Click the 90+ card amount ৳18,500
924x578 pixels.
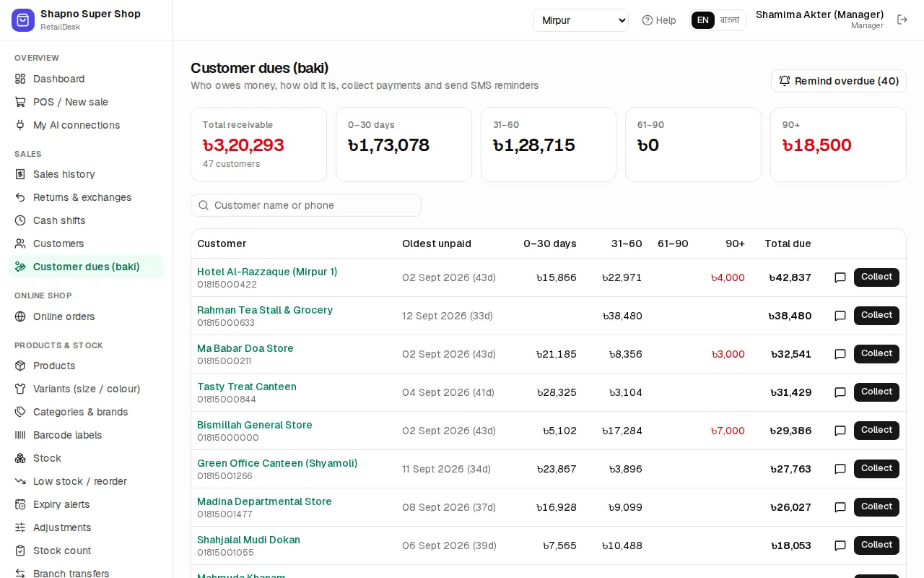click(x=816, y=145)
